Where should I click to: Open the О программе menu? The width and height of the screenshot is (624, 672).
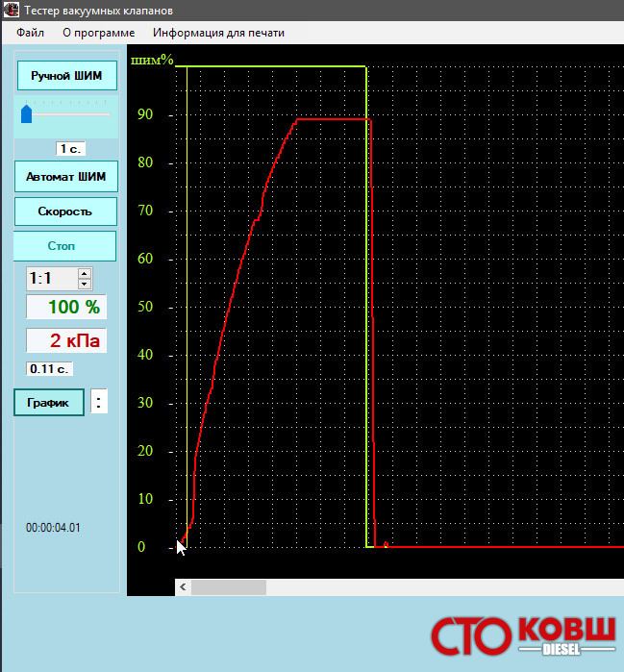point(98,32)
